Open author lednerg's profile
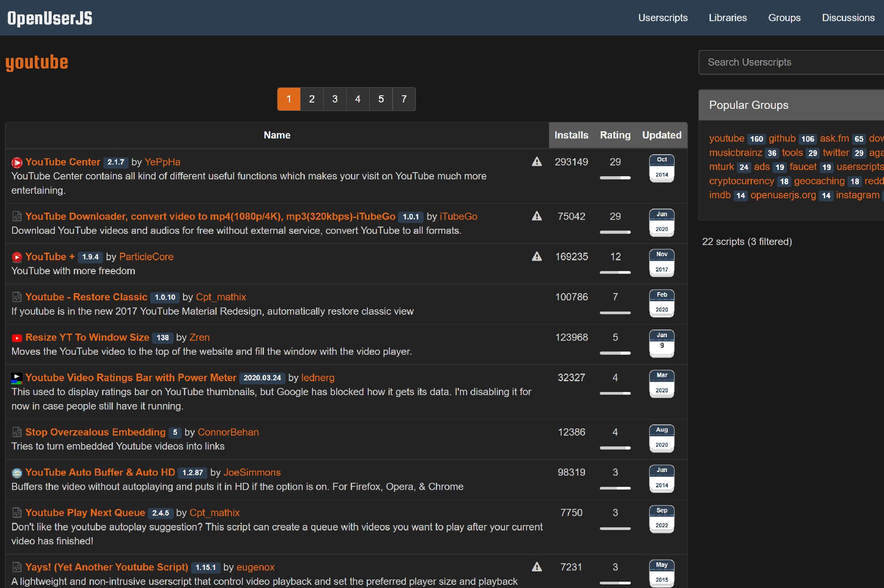The image size is (884, 588). click(318, 378)
